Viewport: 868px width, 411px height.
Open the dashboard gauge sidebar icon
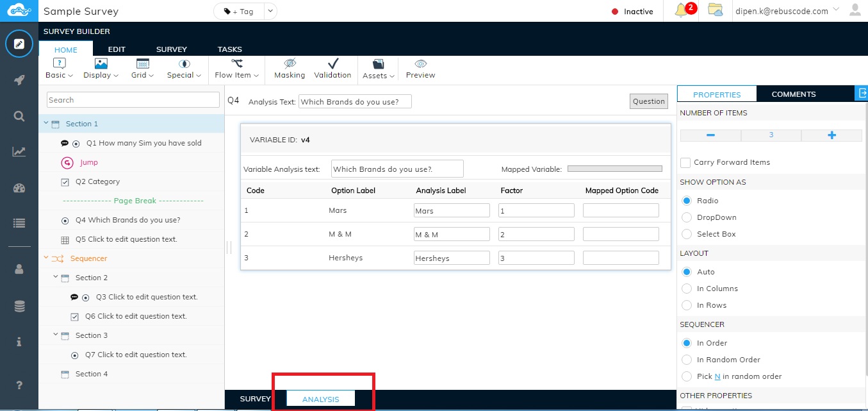point(19,188)
